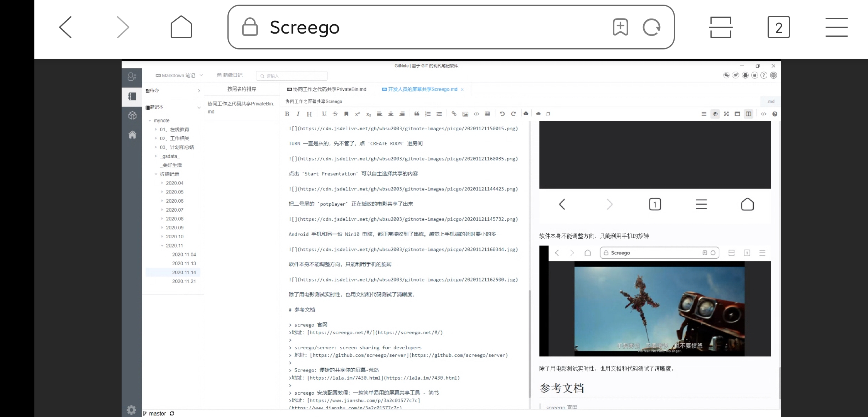Insert a hyperlink via the link icon

tap(454, 114)
